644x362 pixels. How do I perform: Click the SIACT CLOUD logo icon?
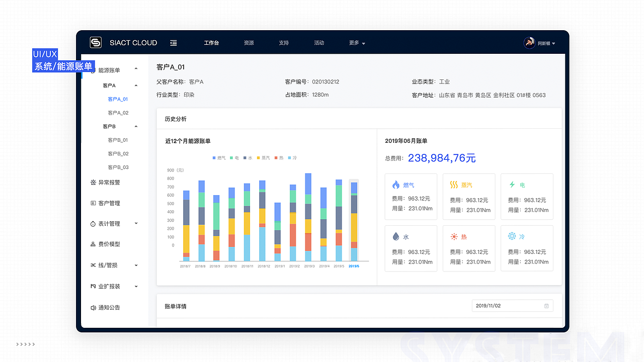[x=96, y=43]
